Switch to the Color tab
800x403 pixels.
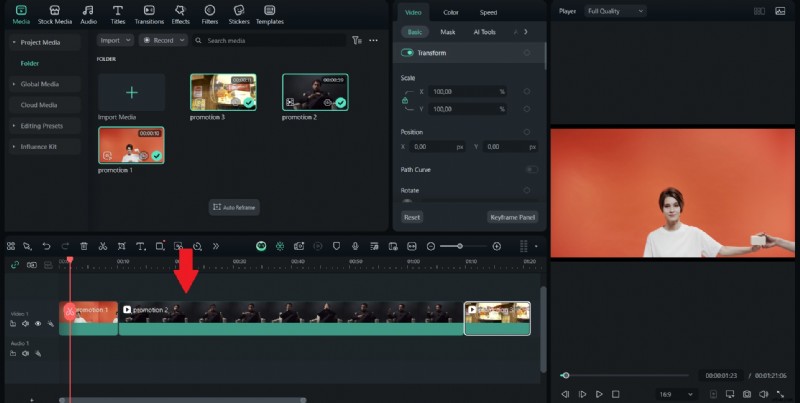(451, 12)
